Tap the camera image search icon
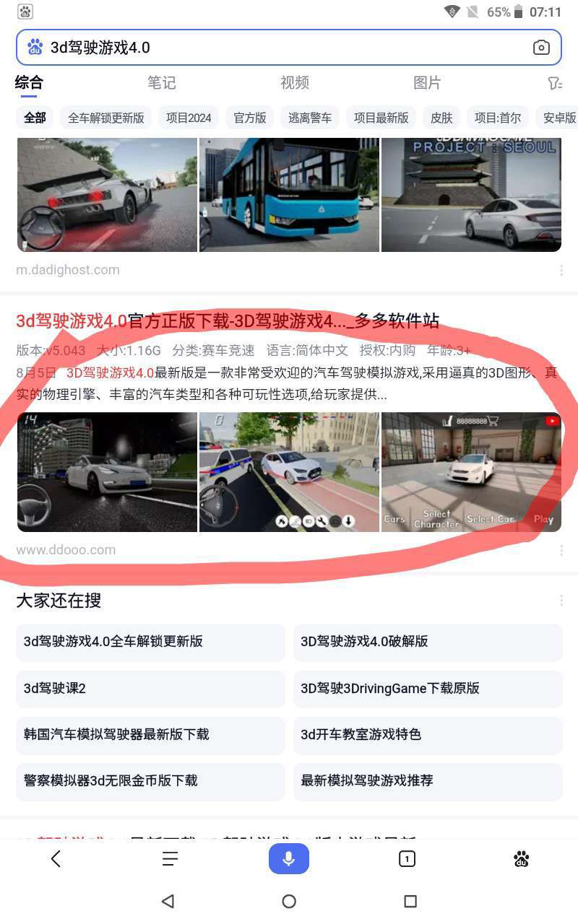 pos(541,48)
